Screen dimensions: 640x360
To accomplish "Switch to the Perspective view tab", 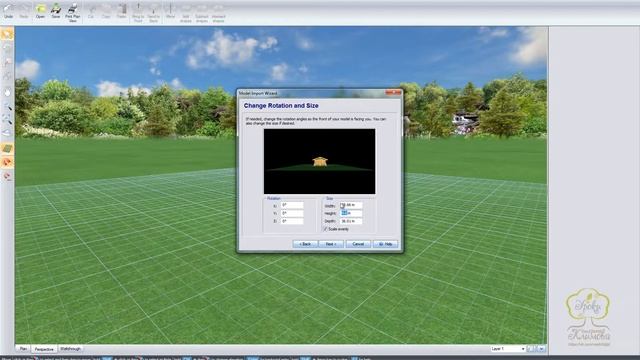I will (44, 349).
